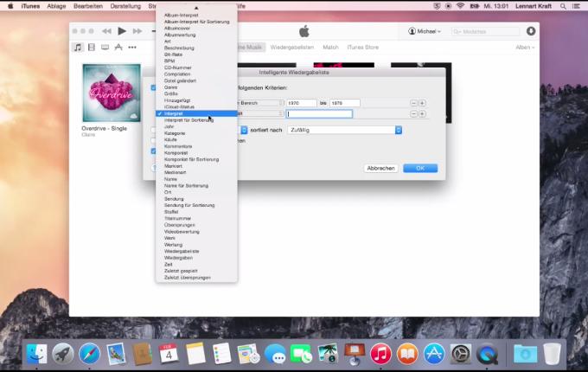Viewport: 588px width, 372px height.
Task: Click the Play button in iTunes
Action: tap(122, 31)
